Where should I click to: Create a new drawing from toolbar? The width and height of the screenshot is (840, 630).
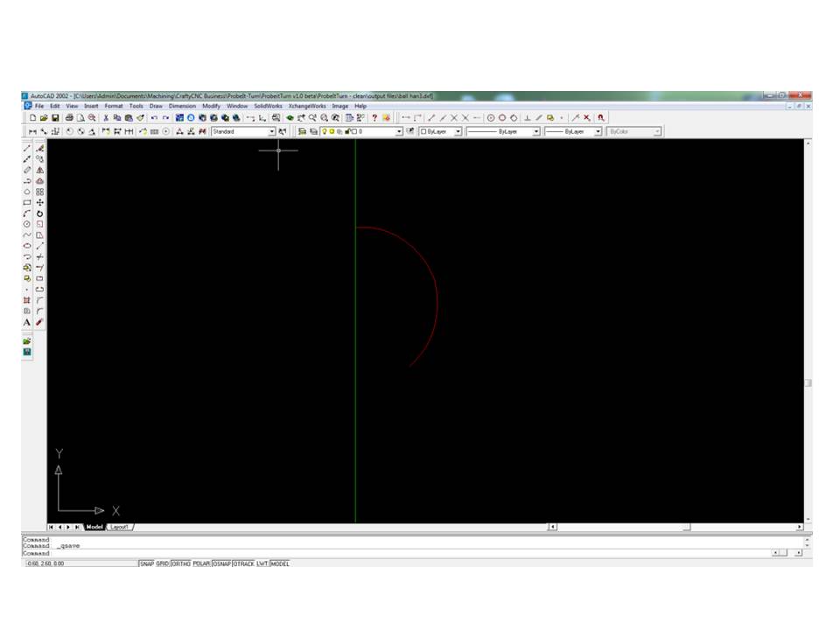click(x=32, y=118)
